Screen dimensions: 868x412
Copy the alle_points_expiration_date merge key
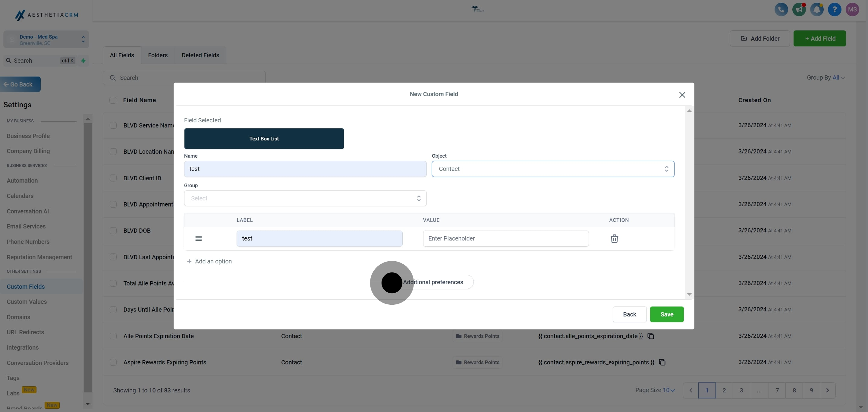click(651, 336)
